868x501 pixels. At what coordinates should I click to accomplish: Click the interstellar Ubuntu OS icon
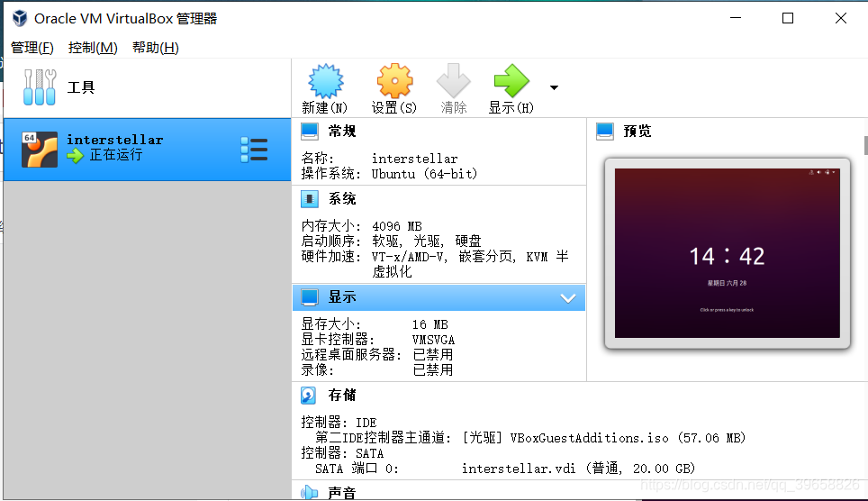pyautogui.click(x=40, y=150)
